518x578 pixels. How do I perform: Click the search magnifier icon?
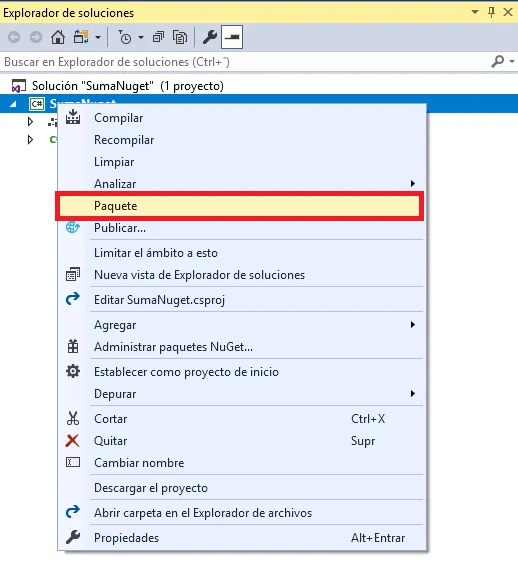[497, 62]
